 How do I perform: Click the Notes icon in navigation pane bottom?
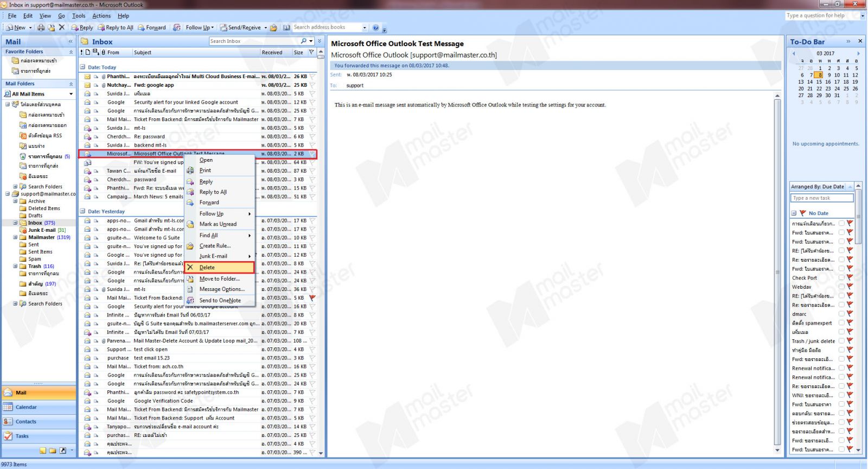coord(43,451)
